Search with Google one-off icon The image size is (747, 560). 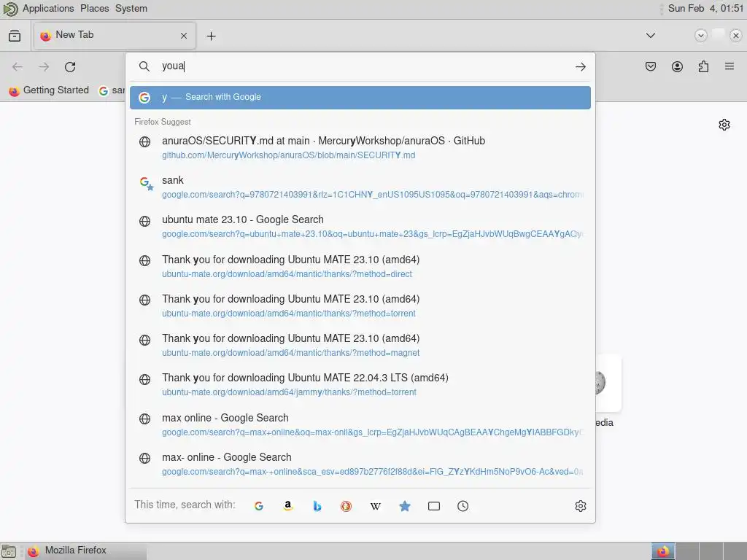[259, 506]
